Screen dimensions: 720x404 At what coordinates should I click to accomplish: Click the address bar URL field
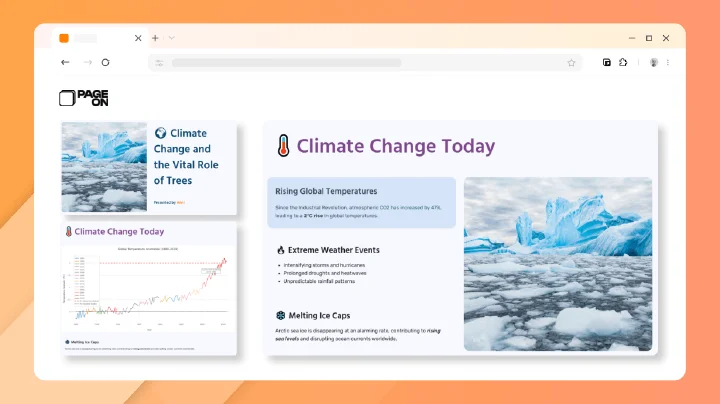[x=363, y=63]
